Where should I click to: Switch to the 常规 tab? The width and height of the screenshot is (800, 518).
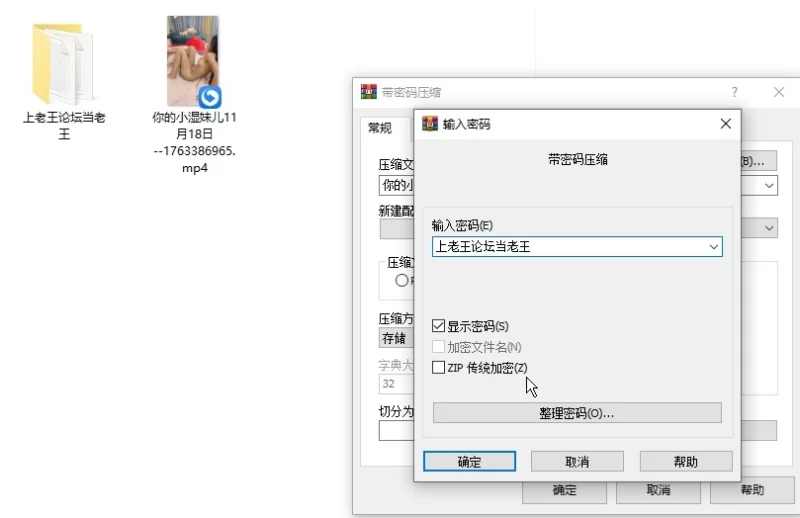pos(380,128)
